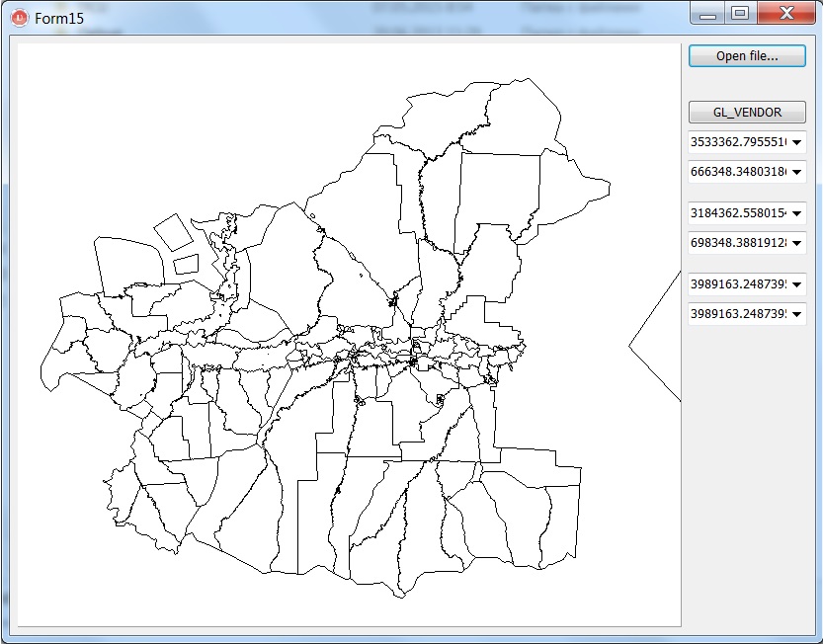Click the Open file... button

click(747, 56)
